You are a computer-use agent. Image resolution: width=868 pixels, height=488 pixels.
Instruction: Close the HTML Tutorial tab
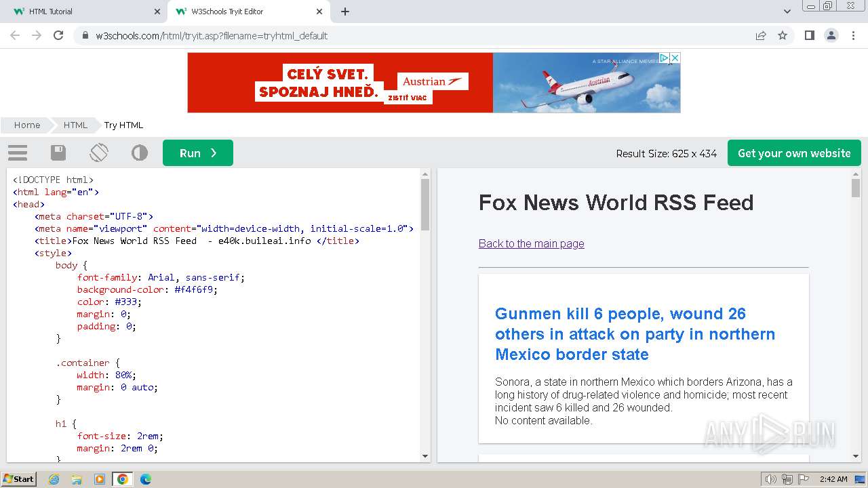click(x=157, y=12)
